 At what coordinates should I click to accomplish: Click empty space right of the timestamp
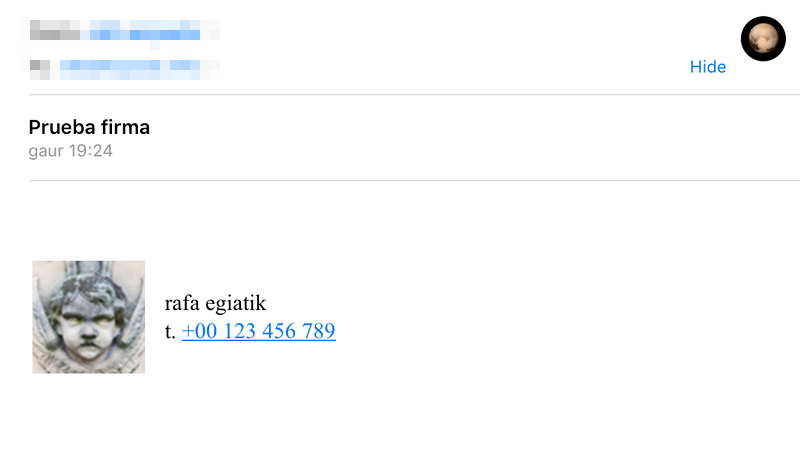400,152
